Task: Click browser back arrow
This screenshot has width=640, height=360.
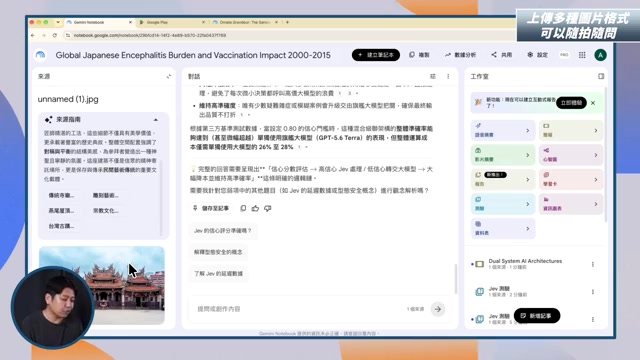Action: 33,36
